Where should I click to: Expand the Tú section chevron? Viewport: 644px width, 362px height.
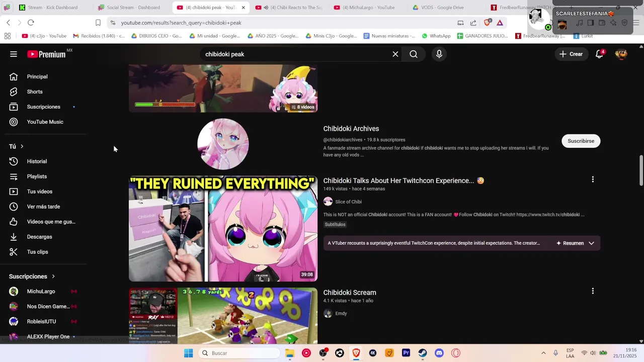tap(22, 146)
